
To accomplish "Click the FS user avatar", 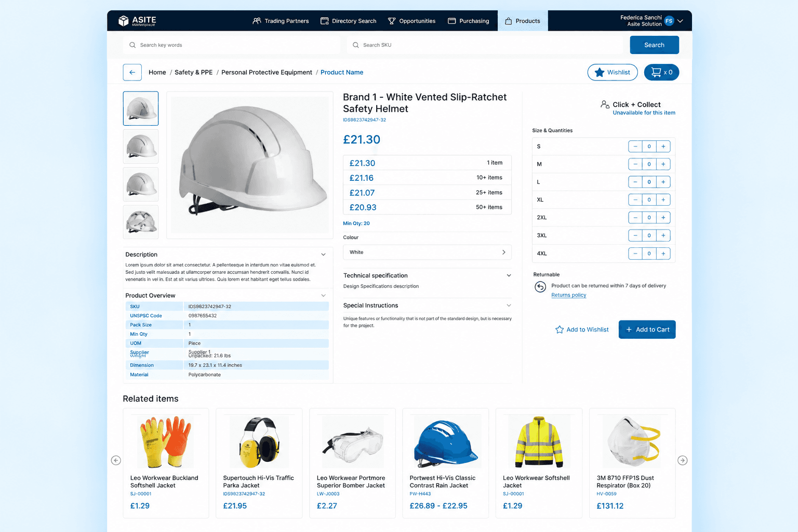I will [669, 21].
